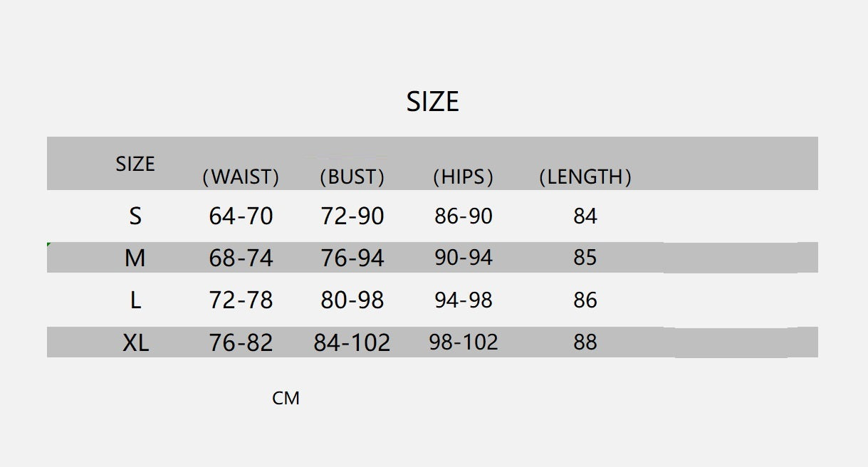Click the length value 84
868x467 pixels.
[x=585, y=216]
